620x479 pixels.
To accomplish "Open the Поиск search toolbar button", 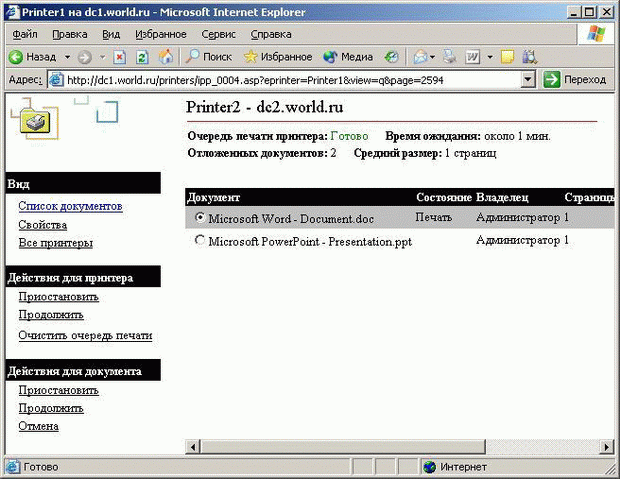I will [209, 57].
